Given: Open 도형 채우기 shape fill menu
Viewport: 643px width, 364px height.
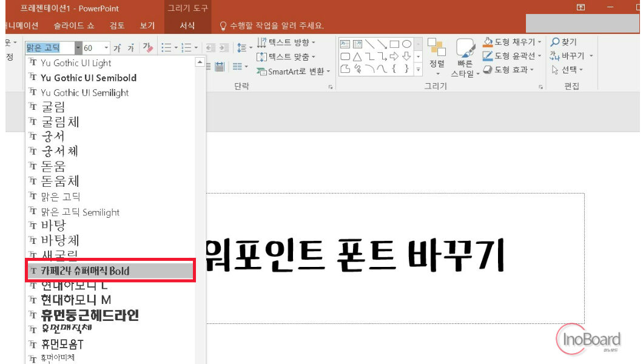Looking at the screenshot, I should tap(512, 42).
